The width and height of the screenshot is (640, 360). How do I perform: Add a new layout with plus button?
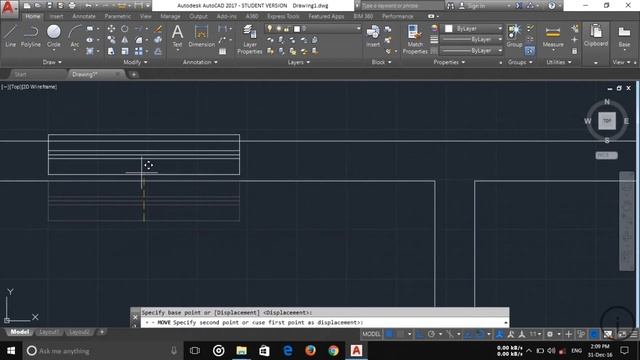point(102,332)
